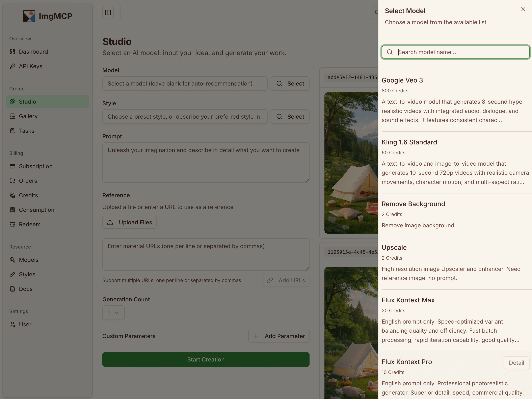Click into the Prompt text area

[x=206, y=163]
